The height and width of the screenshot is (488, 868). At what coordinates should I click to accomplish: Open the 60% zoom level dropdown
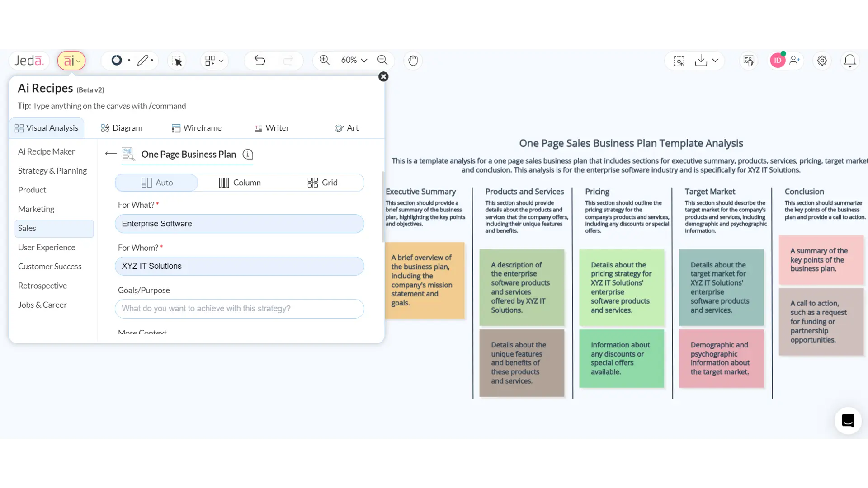pyautogui.click(x=353, y=60)
